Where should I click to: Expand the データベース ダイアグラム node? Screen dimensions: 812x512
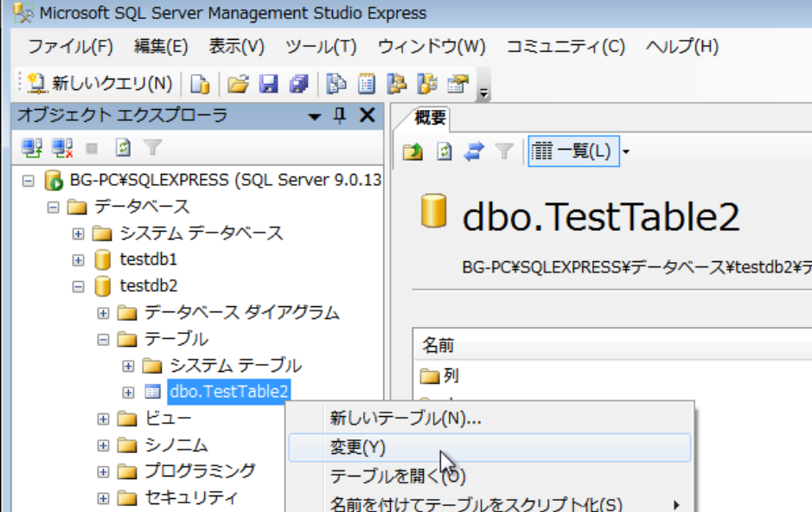[x=103, y=313]
